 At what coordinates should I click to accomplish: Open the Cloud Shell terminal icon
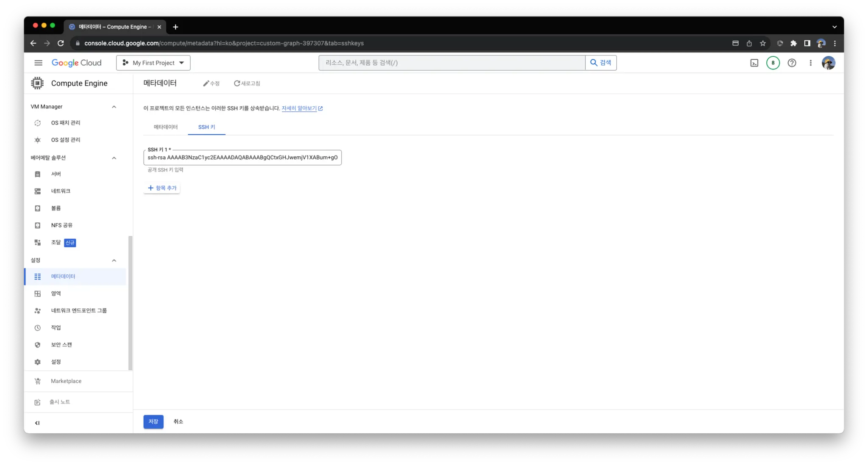click(754, 63)
